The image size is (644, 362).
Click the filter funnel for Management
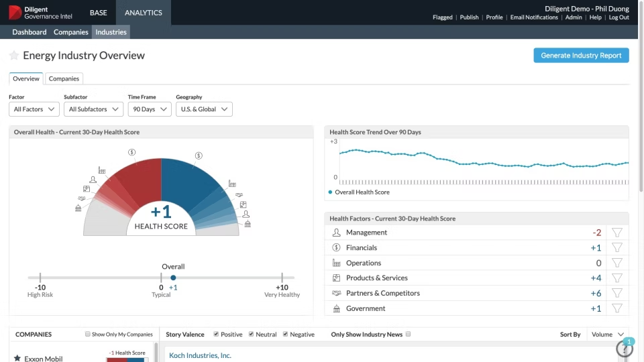point(617,233)
